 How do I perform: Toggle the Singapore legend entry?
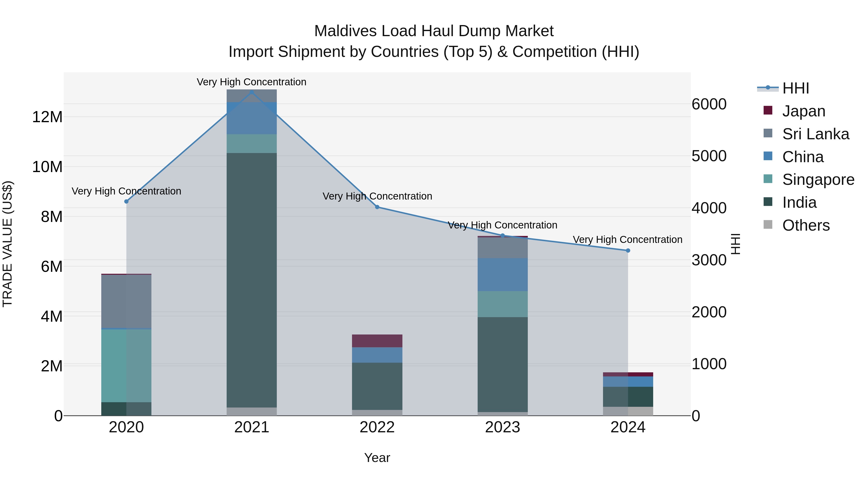[809, 179]
